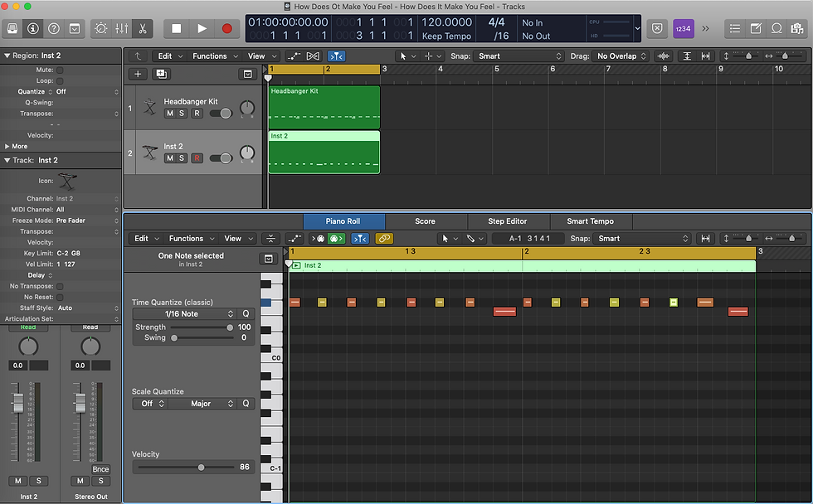Mute the Inst 2 track

[169, 158]
